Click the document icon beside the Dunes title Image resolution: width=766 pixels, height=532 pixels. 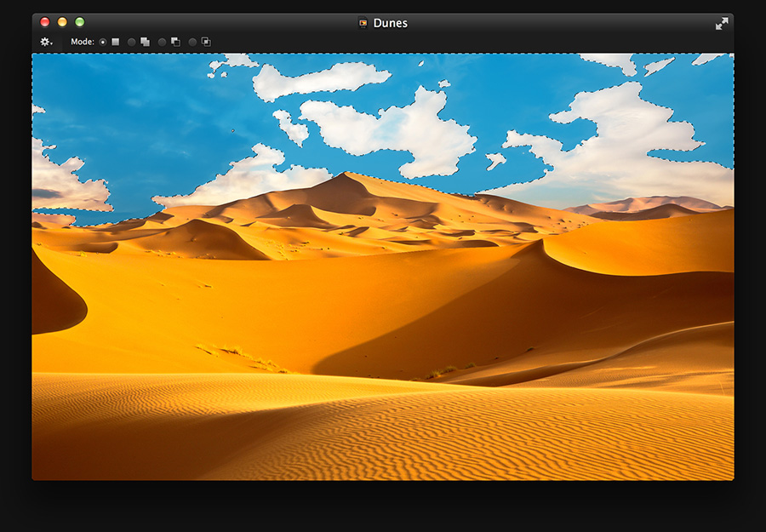click(x=363, y=23)
